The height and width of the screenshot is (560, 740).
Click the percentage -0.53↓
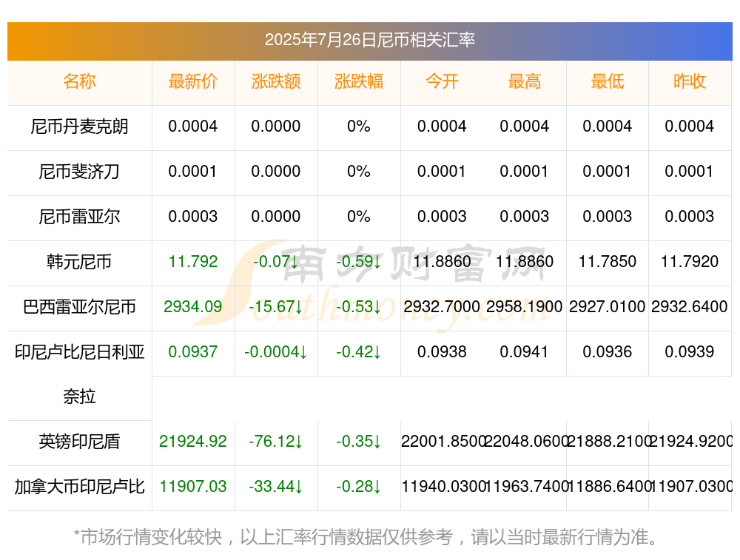(x=359, y=307)
